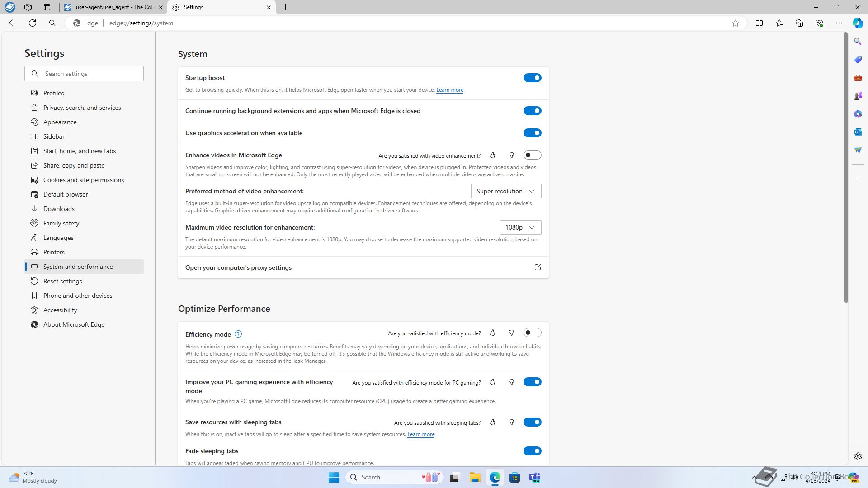Disable Save resources with sleeping tabs

[x=532, y=422]
